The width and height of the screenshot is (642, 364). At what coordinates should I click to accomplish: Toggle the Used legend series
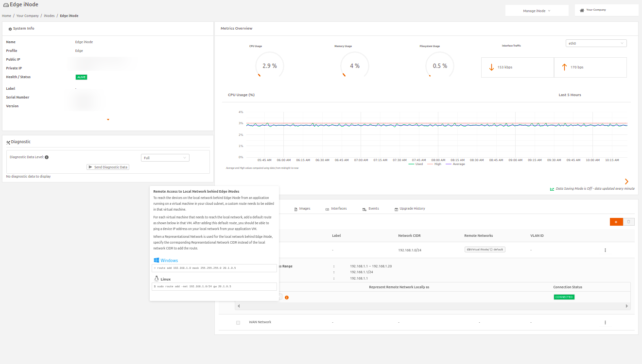pyautogui.click(x=416, y=164)
